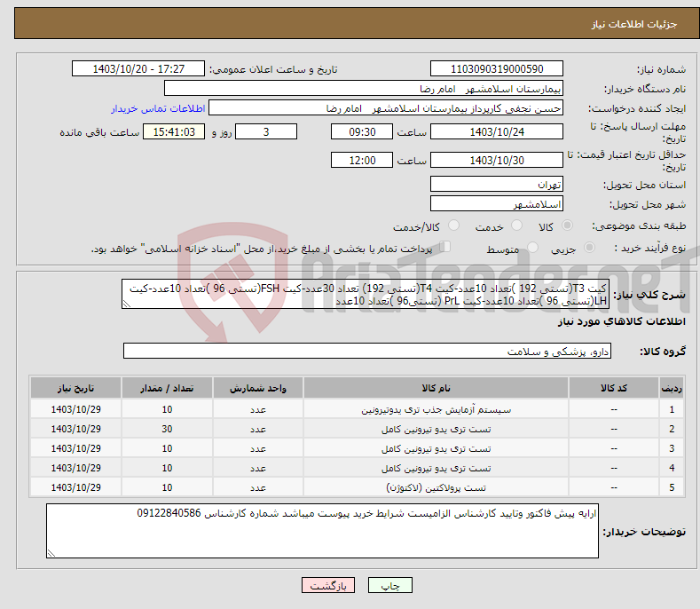Click item name سیستم آزمایش جذب تری یدوتیرونین

[436, 410]
